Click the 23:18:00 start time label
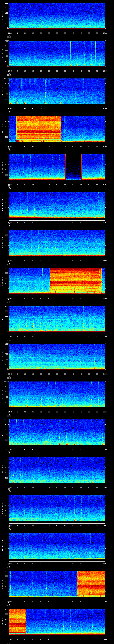This screenshot has width=114, height=644. tap(9, 184)
